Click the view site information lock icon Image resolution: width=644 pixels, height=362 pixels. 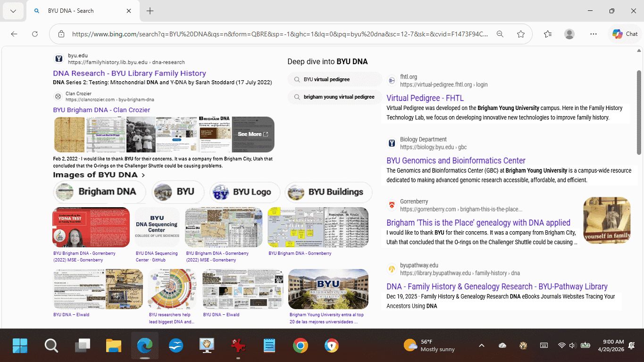click(61, 34)
